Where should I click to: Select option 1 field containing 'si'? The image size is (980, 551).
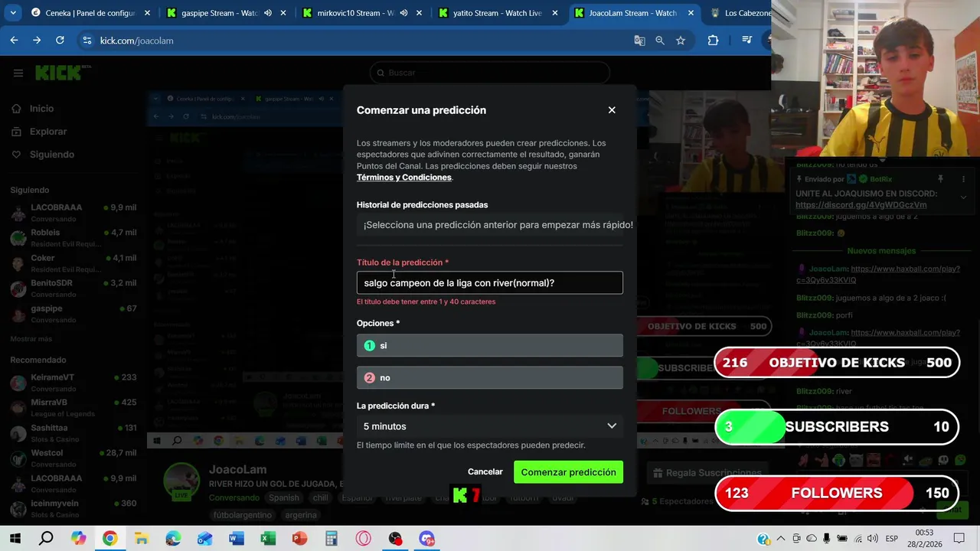click(x=489, y=346)
